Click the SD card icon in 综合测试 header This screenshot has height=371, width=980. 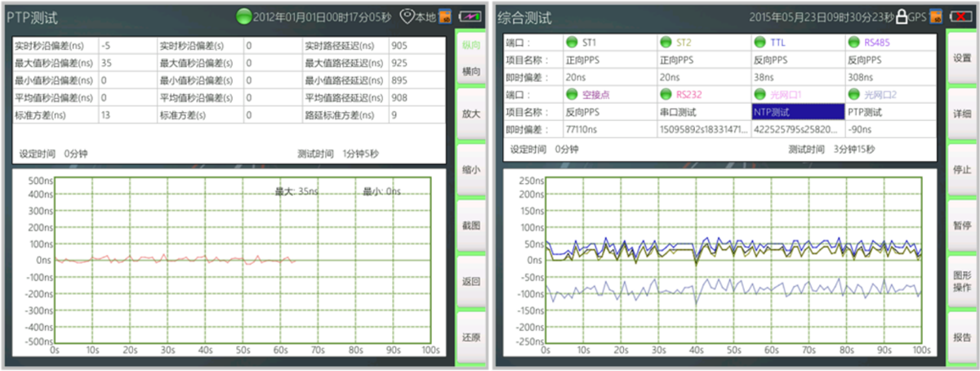click(935, 16)
